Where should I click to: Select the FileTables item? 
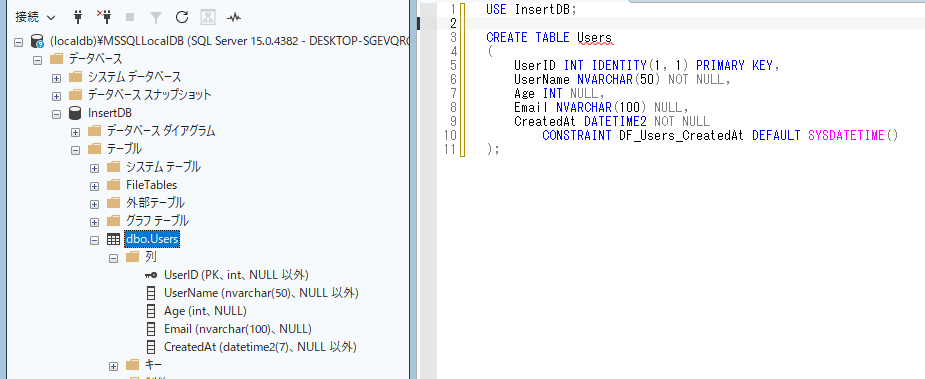pos(152,185)
